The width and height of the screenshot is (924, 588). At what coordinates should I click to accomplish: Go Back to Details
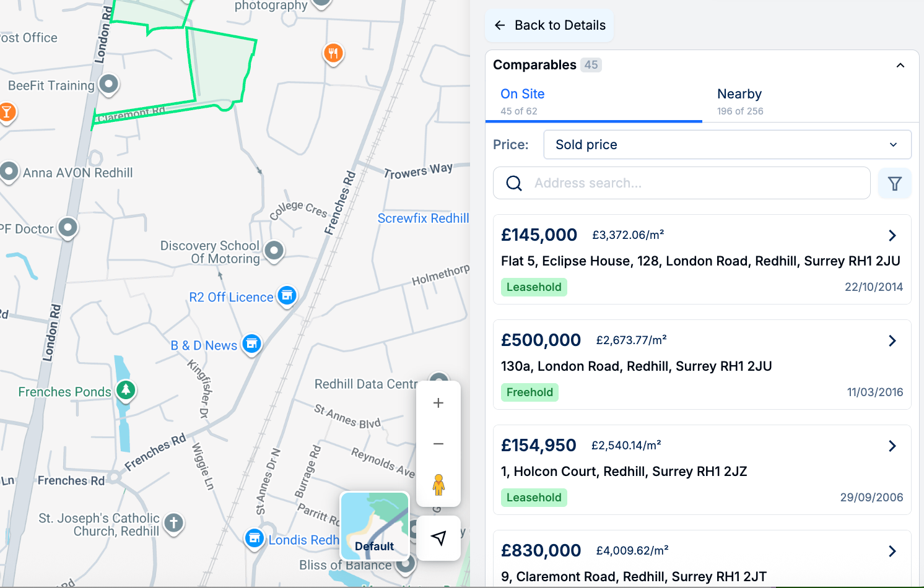pos(550,25)
